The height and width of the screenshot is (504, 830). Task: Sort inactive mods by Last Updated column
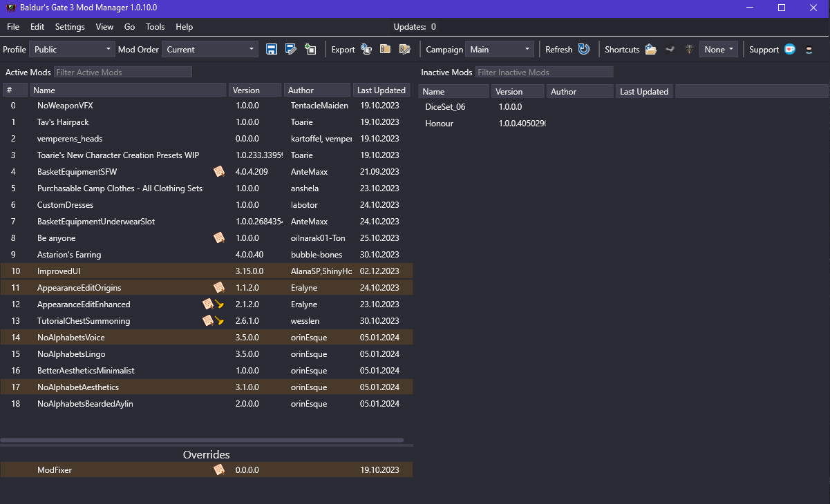(x=645, y=91)
